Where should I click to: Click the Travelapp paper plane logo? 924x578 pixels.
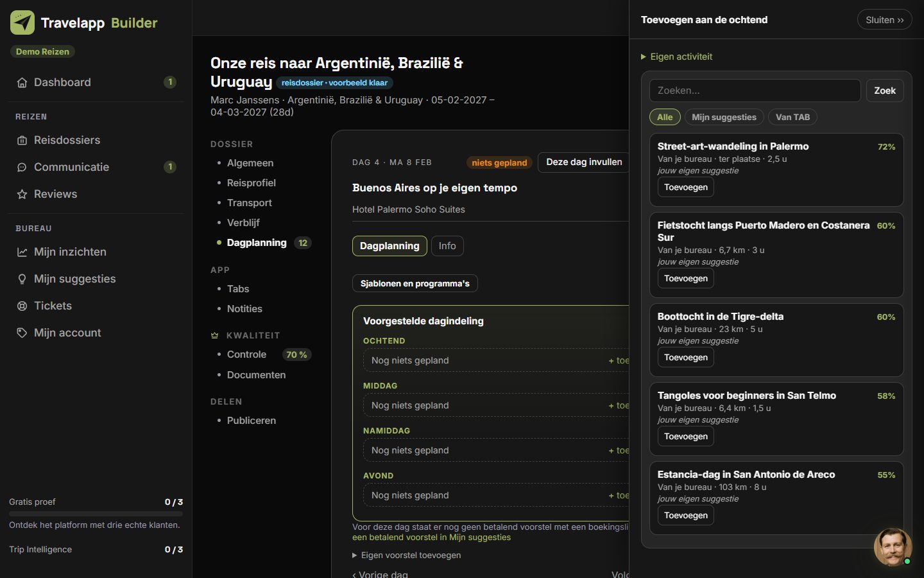tap(22, 22)
